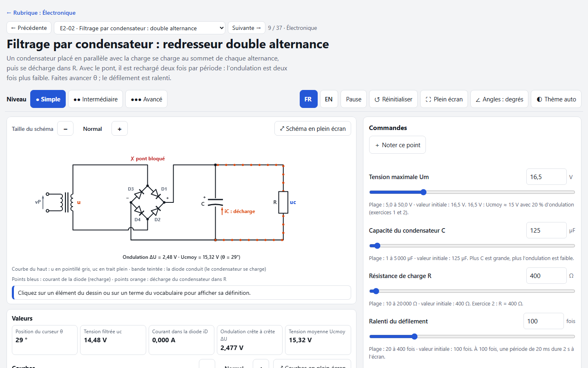Viewport: 588px width, 368px height.
Task: Click the 'Position du curseur θ' card
Action: [x=45, y=340]
